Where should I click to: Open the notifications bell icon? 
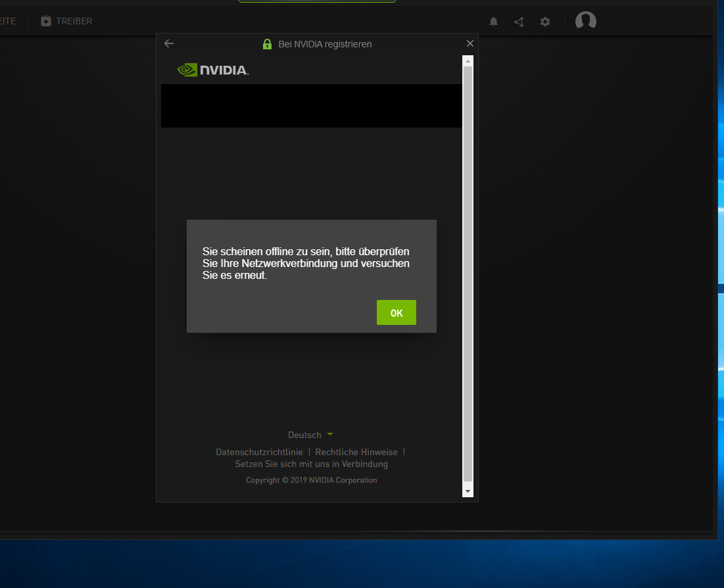[x=494, y=22]
